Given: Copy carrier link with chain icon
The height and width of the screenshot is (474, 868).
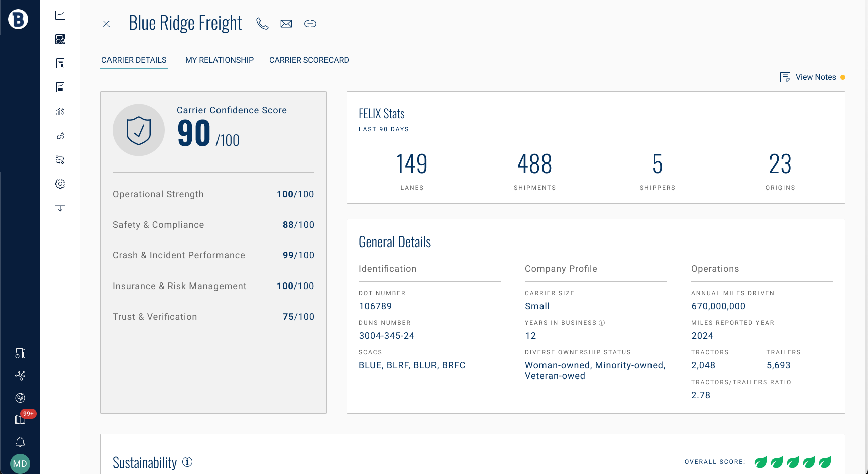Looking at the screenshot, I should click(310, 24).
